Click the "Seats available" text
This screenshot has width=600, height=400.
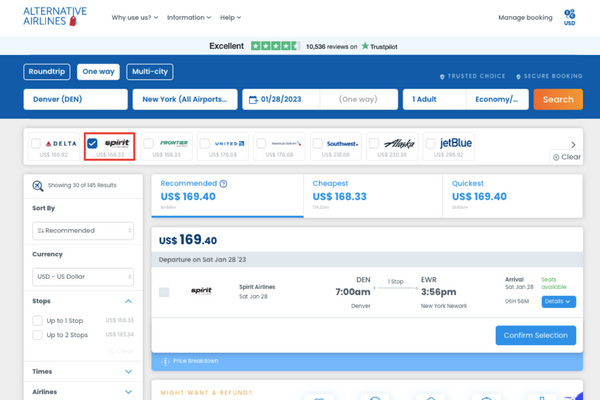(553, 283)
